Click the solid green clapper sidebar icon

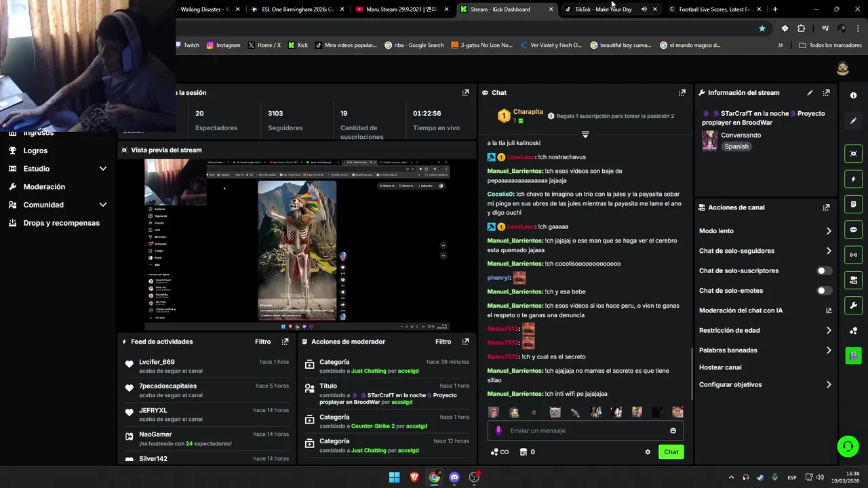pyautogui.click(x=853, y=355)
